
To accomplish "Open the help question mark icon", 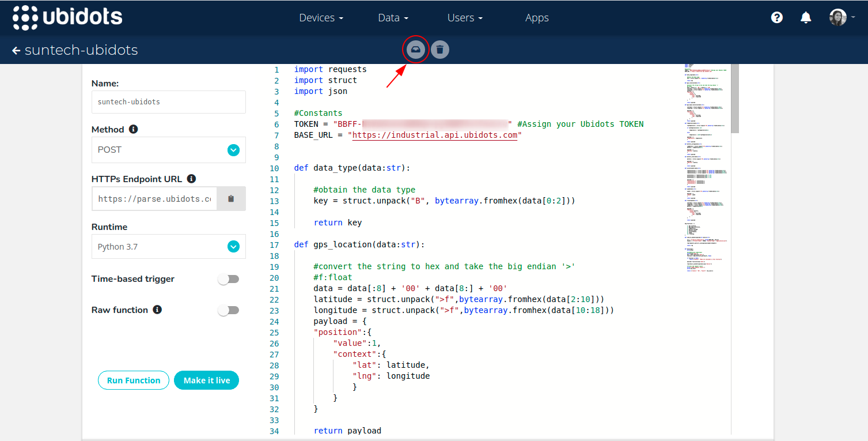I will pos(776,17).
